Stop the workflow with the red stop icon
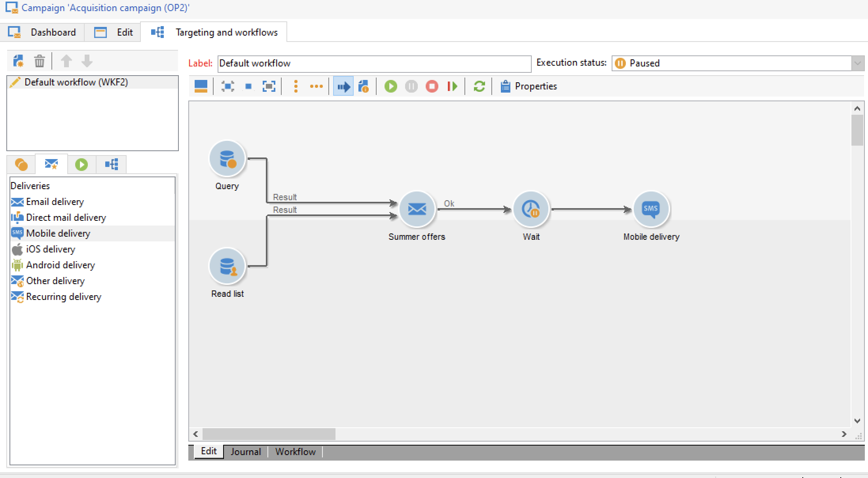The height and width of the screenshot is (478, 868). [432, 86]
